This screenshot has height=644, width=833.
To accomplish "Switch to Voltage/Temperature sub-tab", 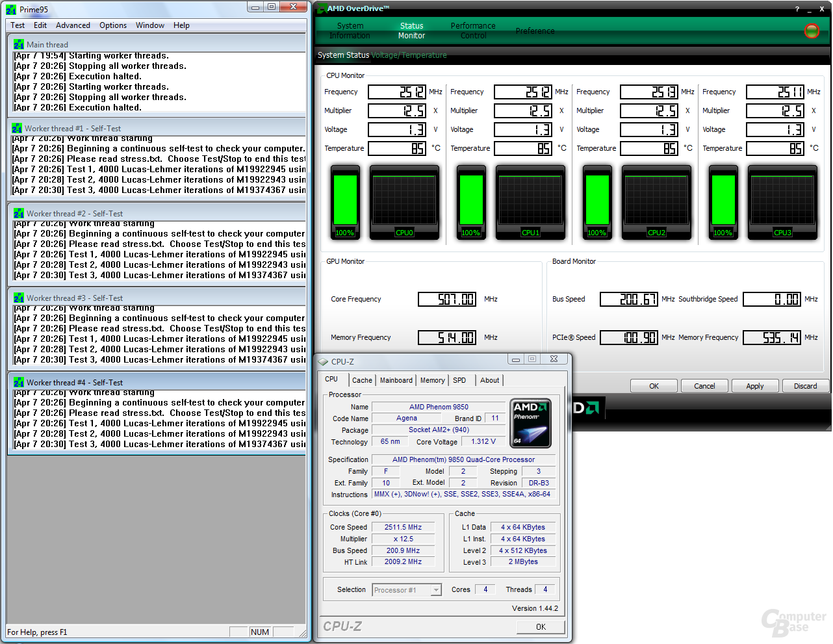I will 409,55.
